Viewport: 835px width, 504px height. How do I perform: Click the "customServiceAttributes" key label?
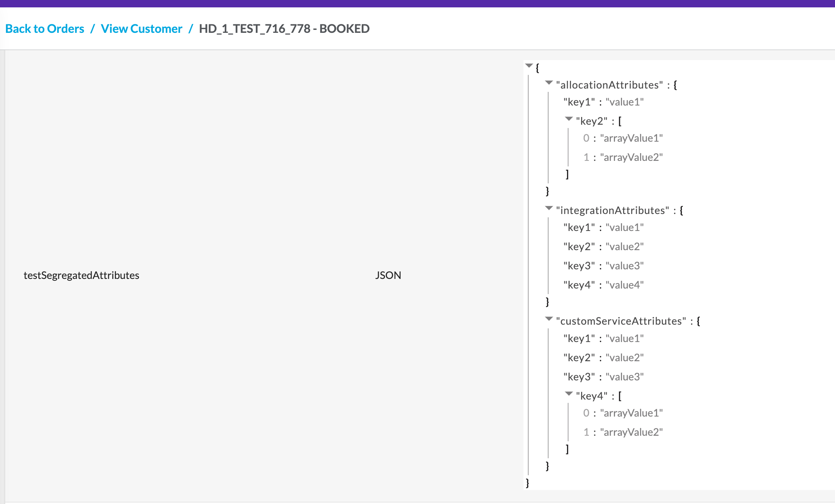tap(621, 321)
